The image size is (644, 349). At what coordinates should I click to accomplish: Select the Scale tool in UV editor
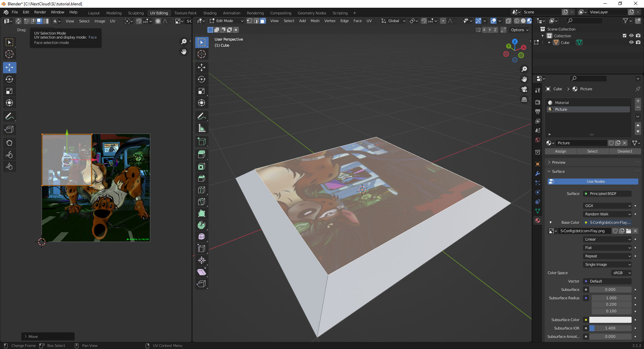tap(9, 91)
